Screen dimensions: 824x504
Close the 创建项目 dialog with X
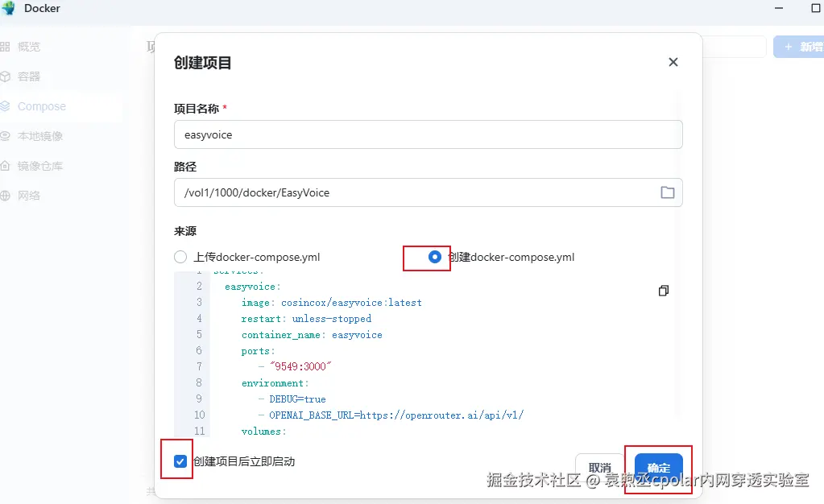pos(673,62)
